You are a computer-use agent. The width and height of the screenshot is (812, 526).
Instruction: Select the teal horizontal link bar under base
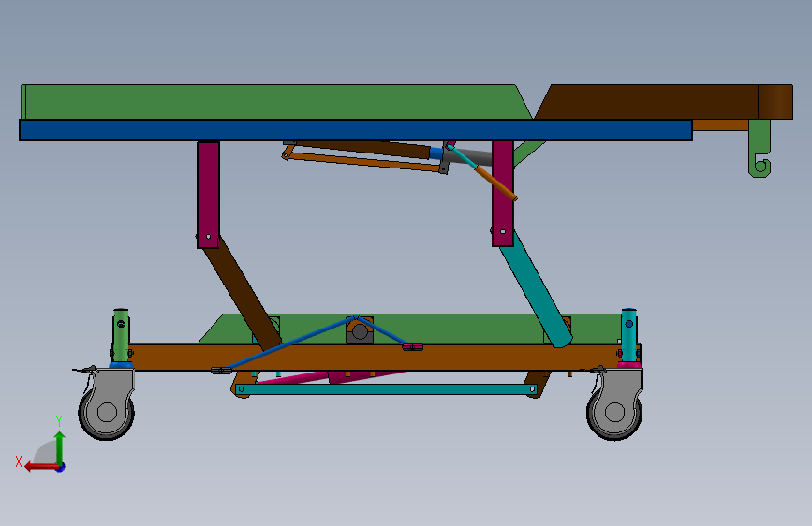coord(387,389)
